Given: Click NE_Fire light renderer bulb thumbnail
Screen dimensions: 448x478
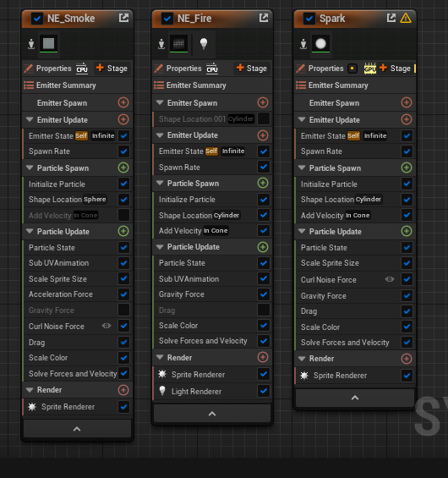Looking at the screenshot, I should point(204,44).
